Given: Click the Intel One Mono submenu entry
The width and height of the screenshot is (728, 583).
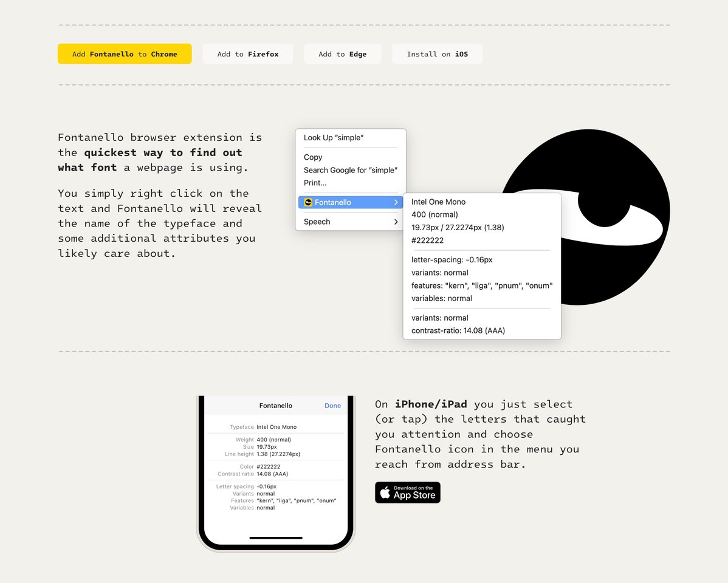Looking at the screenshot, I should point(438,202).
